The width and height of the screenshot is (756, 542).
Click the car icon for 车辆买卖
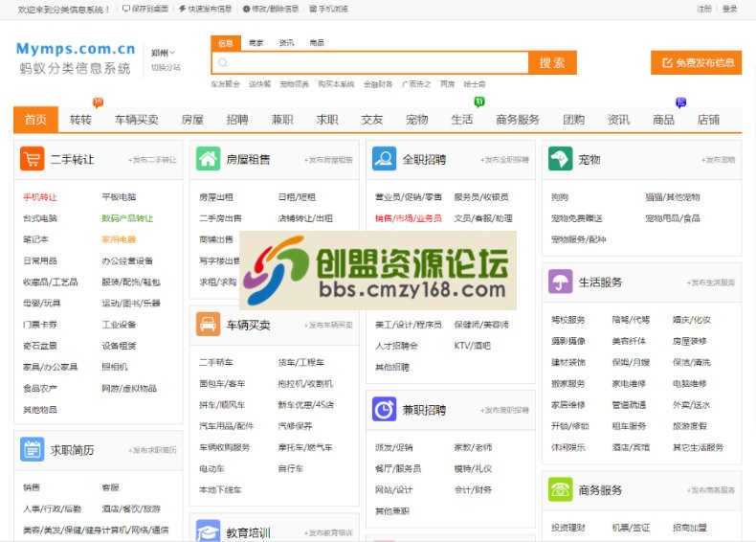point(208,325)
